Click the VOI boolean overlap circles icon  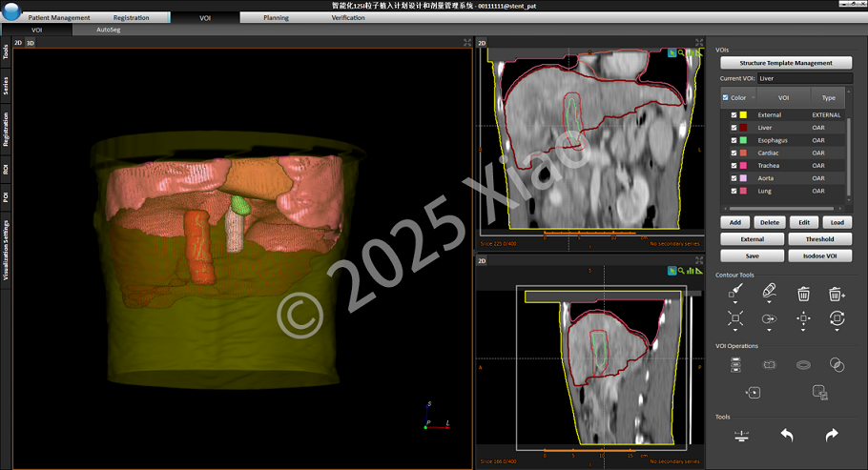click(x=837, y=364)
